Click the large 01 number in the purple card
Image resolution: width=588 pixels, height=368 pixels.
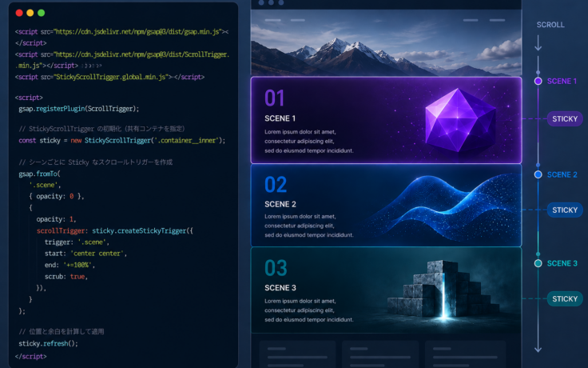275,98
